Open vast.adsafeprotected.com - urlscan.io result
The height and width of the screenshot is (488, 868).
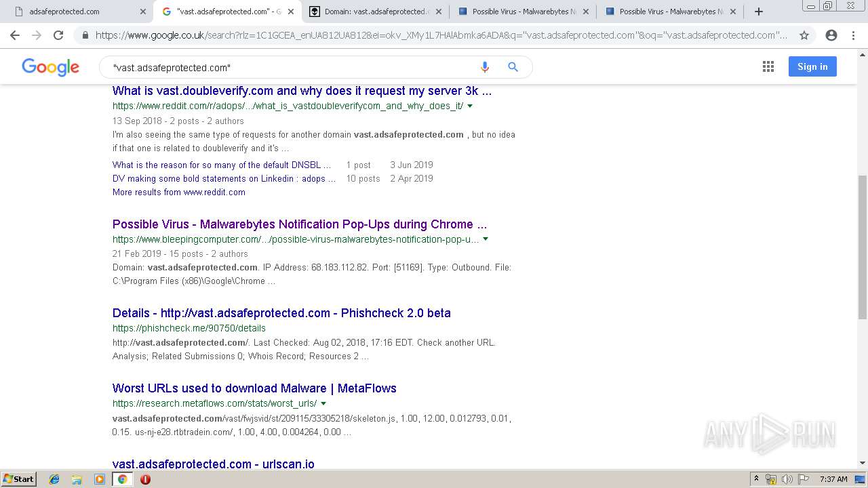click(x=214, y=464)
